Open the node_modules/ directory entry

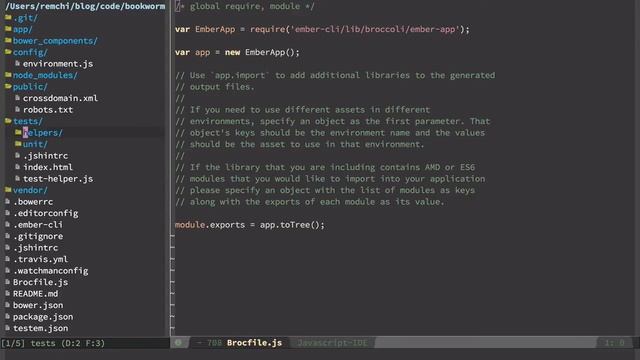point(45,75)
